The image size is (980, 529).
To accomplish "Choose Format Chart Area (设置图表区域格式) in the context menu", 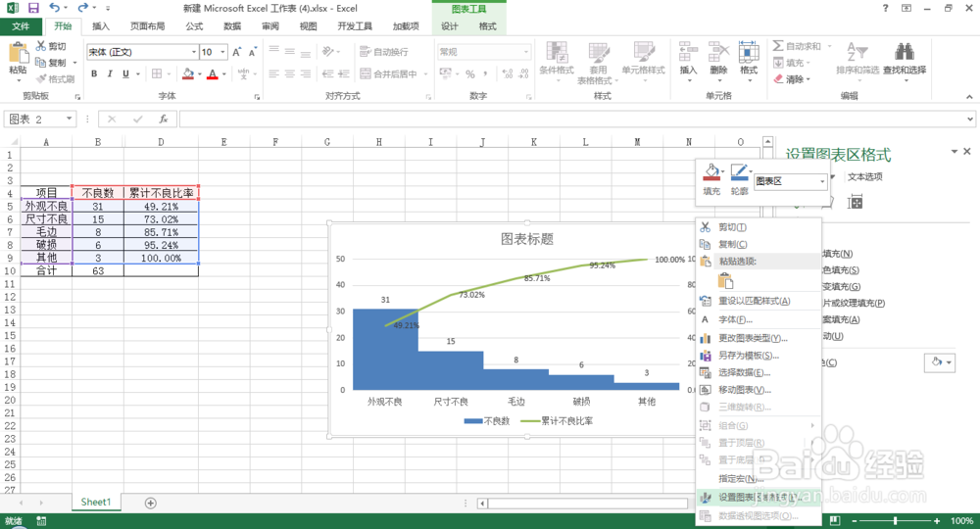I will coord(759,498).
